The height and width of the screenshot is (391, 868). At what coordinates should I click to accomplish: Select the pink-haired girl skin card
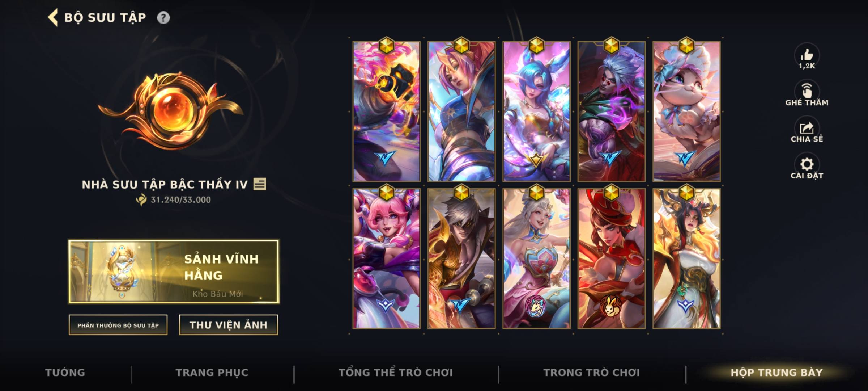coord(386,258)
